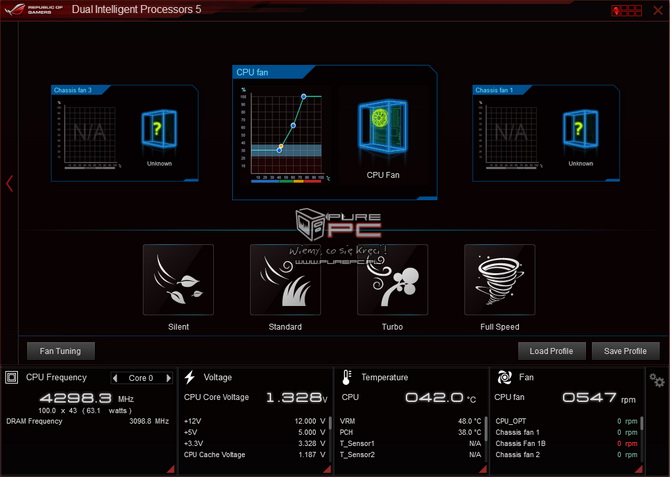The image size is (670, 477).
Task: Click the Fan panel spinning fan icon
Action: click(x=504, y=377)
